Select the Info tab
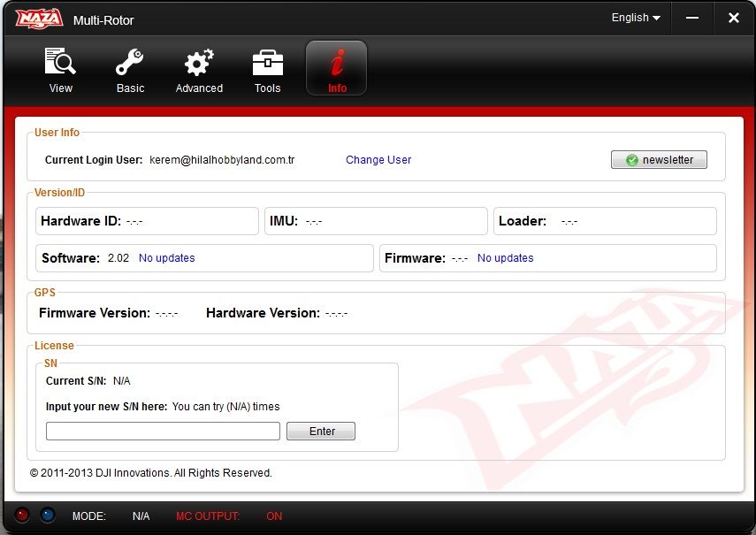 click(x=337, y=68)
